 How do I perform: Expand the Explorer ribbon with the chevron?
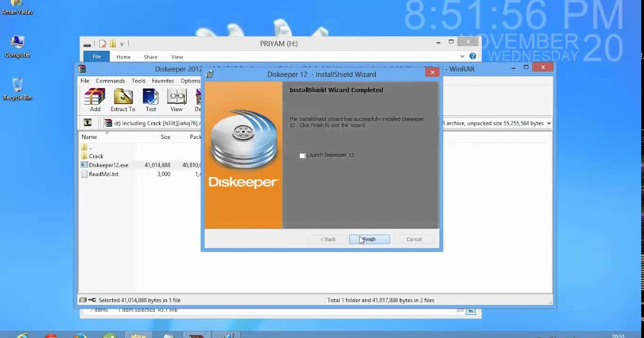pos(462,56)
